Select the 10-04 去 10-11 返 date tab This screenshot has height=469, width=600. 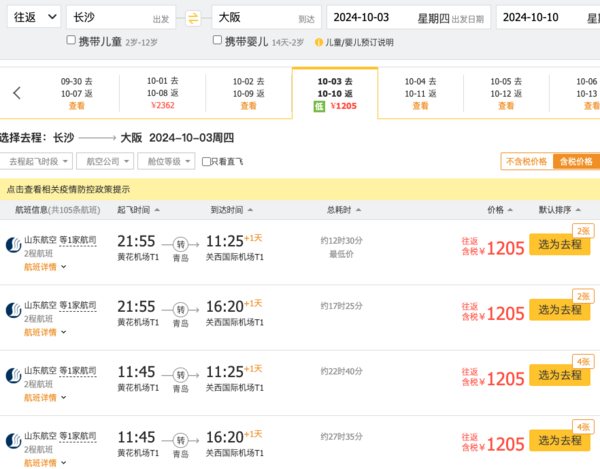pos(421,93)
